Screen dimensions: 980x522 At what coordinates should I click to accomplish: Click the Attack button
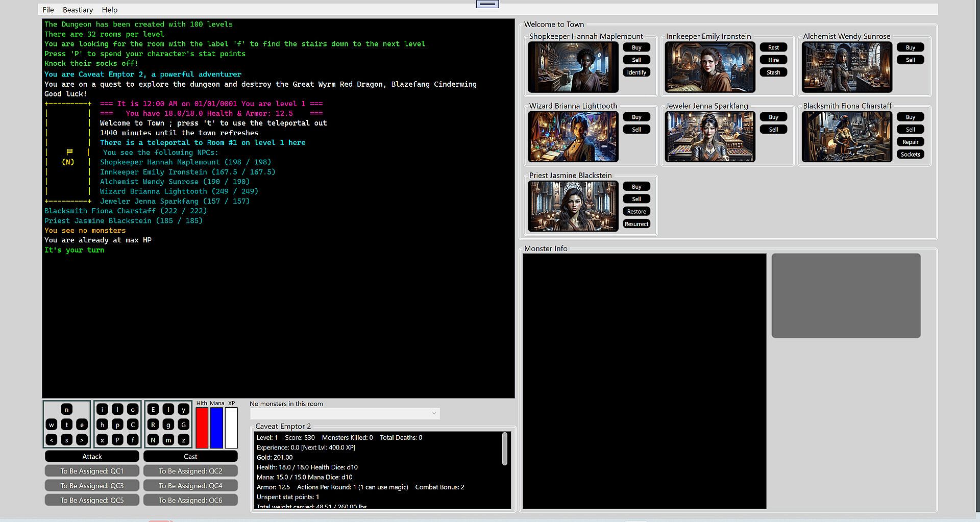pyautogui.click(x=92, y=457)
